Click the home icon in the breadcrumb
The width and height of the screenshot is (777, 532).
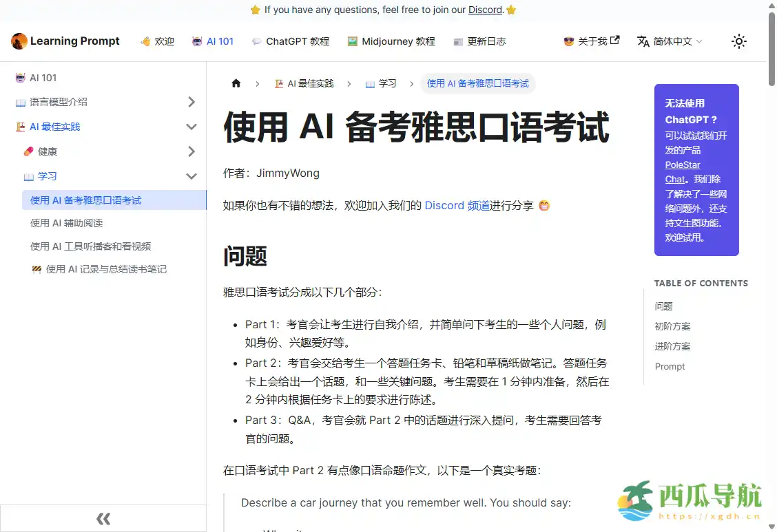[236, 83]
